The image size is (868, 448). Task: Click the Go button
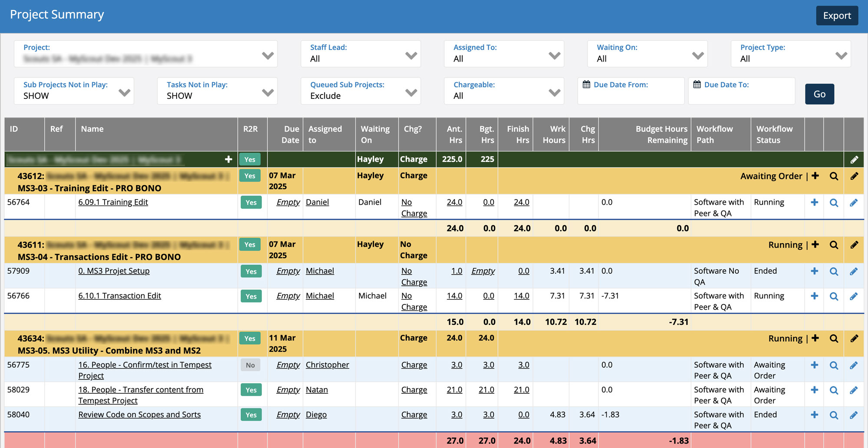pyautogui.click(x=819, y=94)
